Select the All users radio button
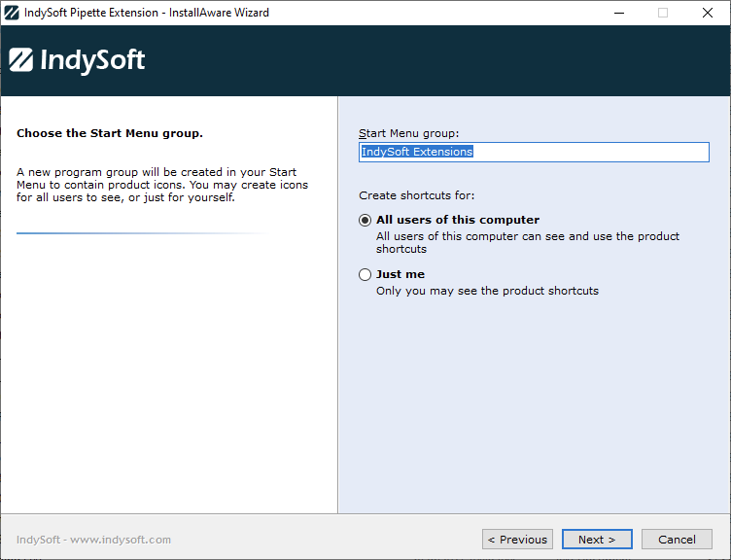The height and width of the screenshot is (560, 731). point(365,220)
